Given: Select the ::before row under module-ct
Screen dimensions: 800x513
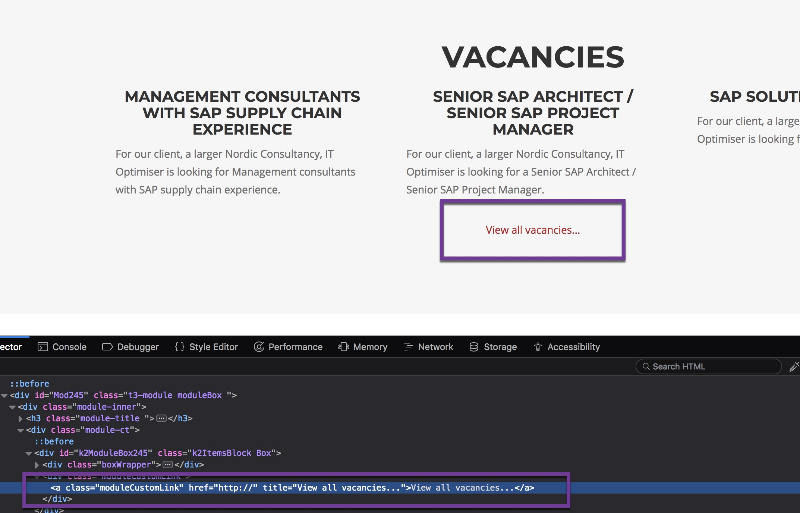Looking at the screenshot, I should (54, 442).
